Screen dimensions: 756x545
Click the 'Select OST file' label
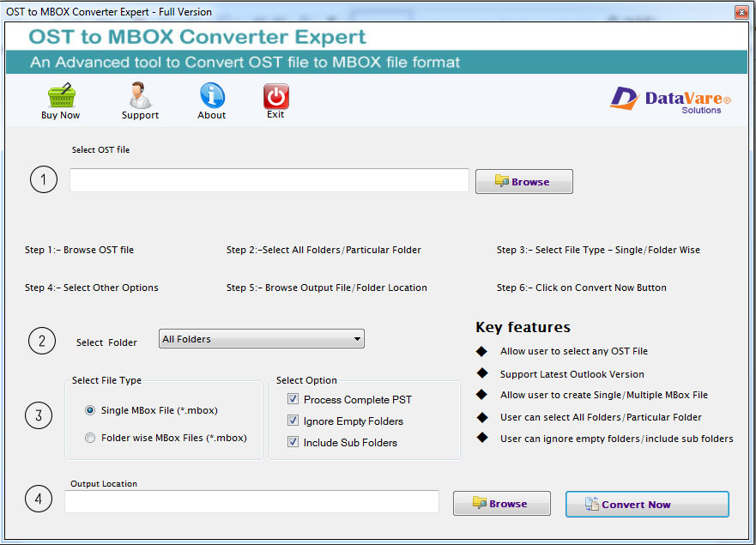click(x=100, y=150)
